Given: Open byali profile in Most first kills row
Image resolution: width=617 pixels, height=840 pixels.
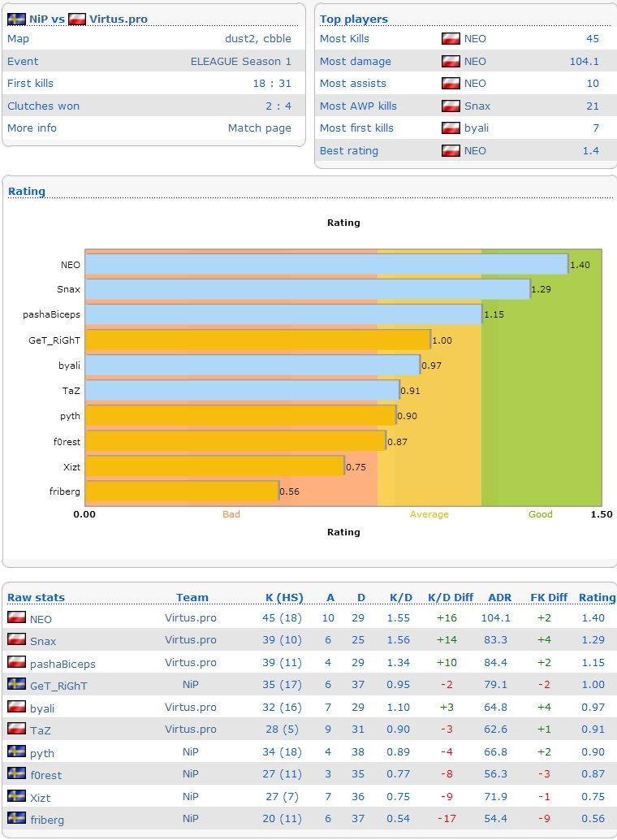Looking at the screenshot, I should pyautogui.click(x=477, y=128).
